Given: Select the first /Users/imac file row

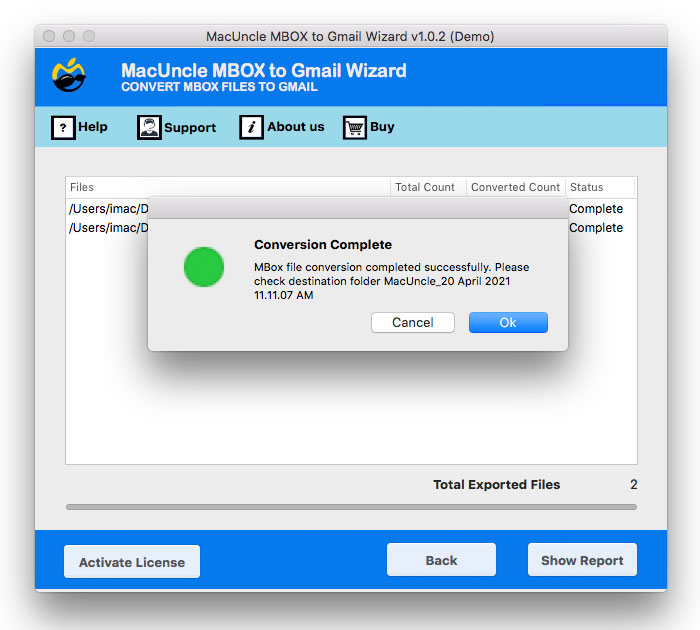Looking at the screenshot, I should [108, 209].
